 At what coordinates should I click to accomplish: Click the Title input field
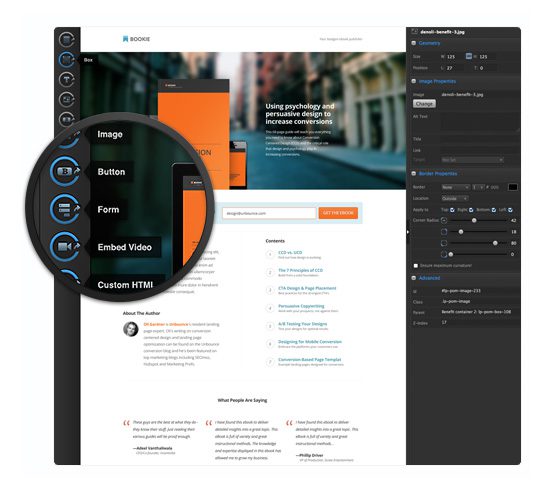point(480,139)
